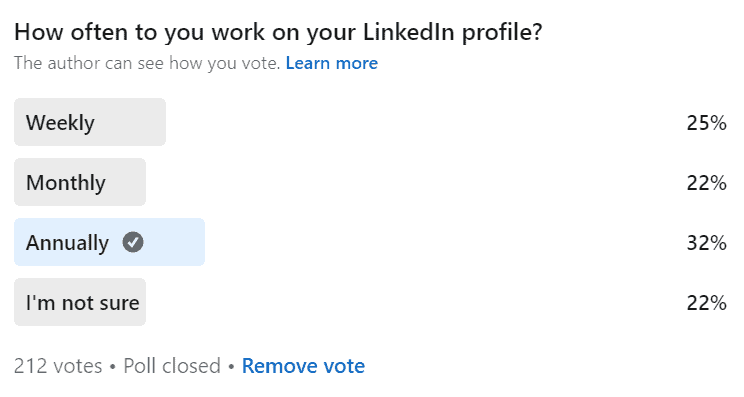Image resolution: width=744 pixels, height=397 pixels.
Task: Click the selected-vote checkmark icon beside Annually
Action: pos(133,242)
